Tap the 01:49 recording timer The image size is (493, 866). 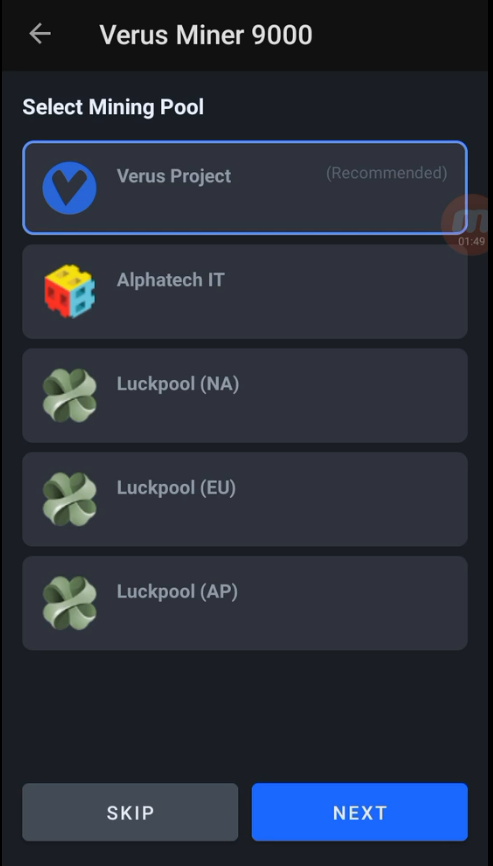coord(471,241)
